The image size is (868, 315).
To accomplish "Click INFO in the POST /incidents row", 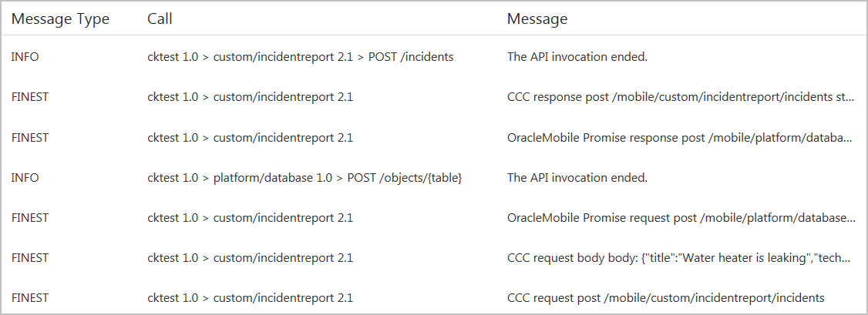I will click(25, 56).
